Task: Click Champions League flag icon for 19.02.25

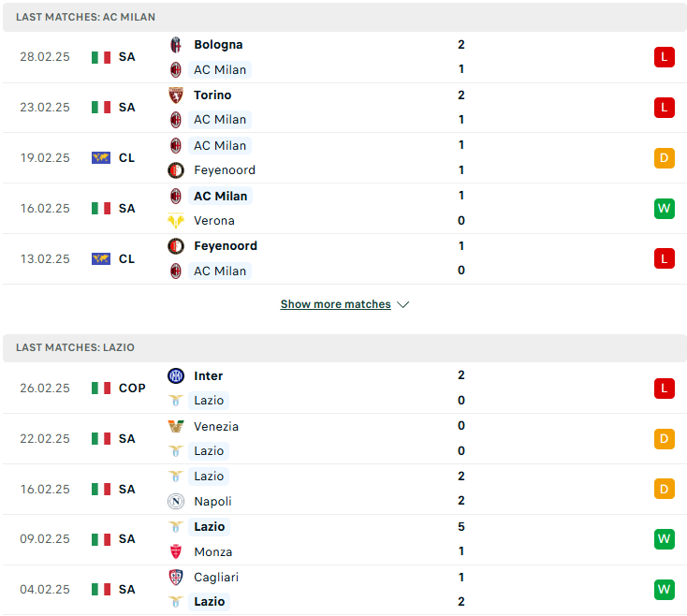Action: click(x=101, y=157)
